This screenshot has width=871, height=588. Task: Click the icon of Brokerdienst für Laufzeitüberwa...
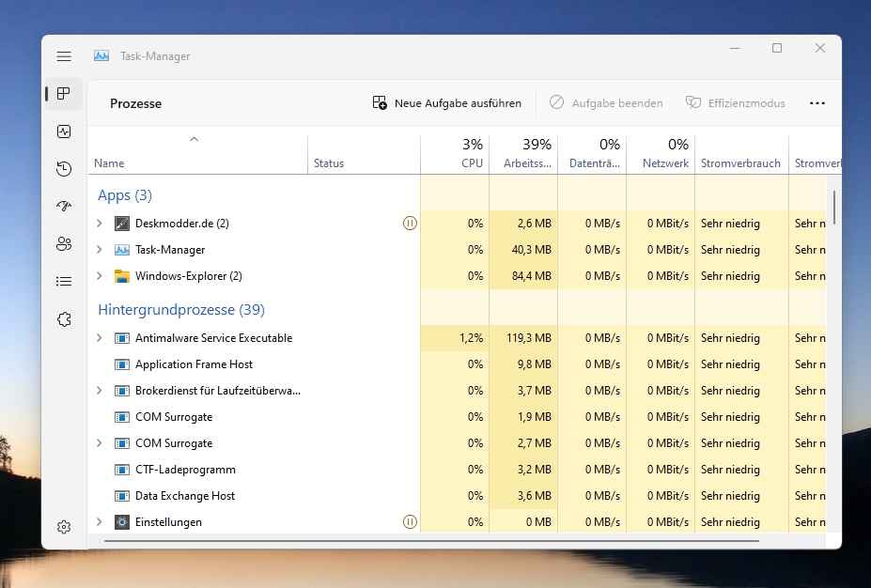click(x=121, y=391)
